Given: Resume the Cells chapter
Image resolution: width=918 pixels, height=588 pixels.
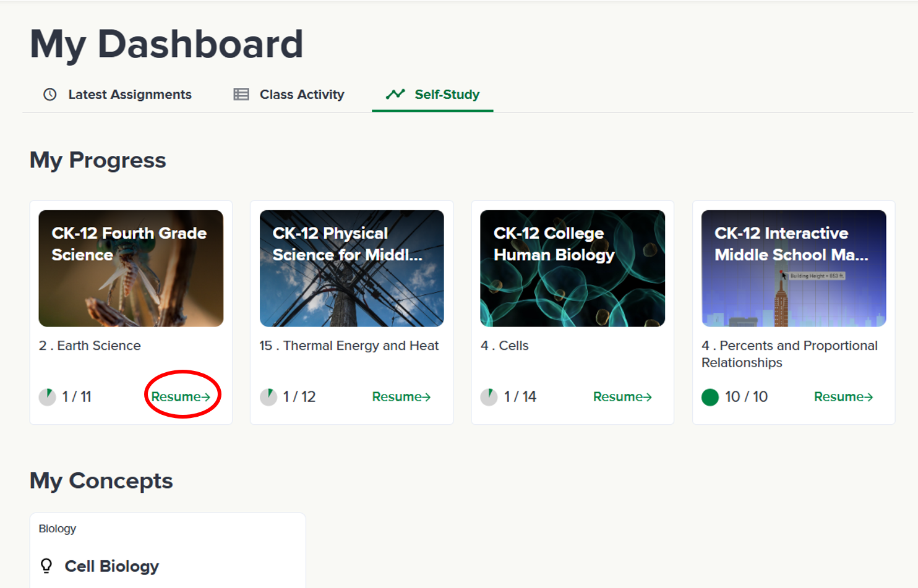Looking at the screenshot, I should 622,397.
